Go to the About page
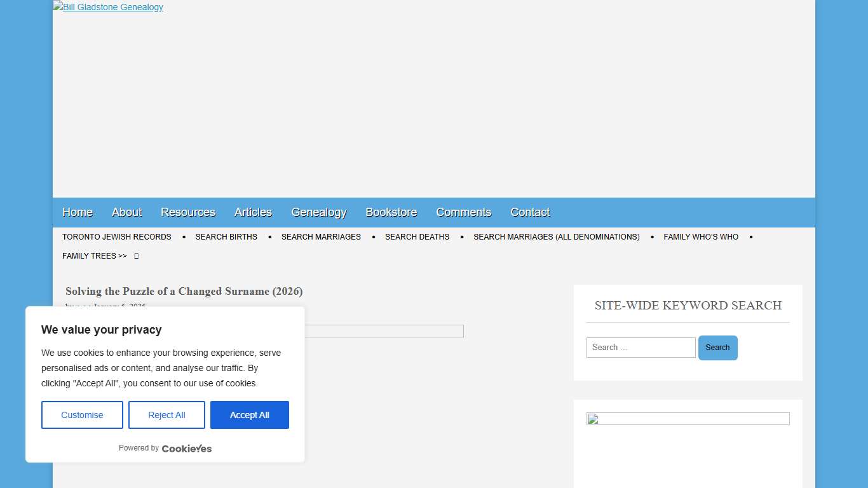Image resolution: width=868 pixels, height=488 pixels. [126, 212]
